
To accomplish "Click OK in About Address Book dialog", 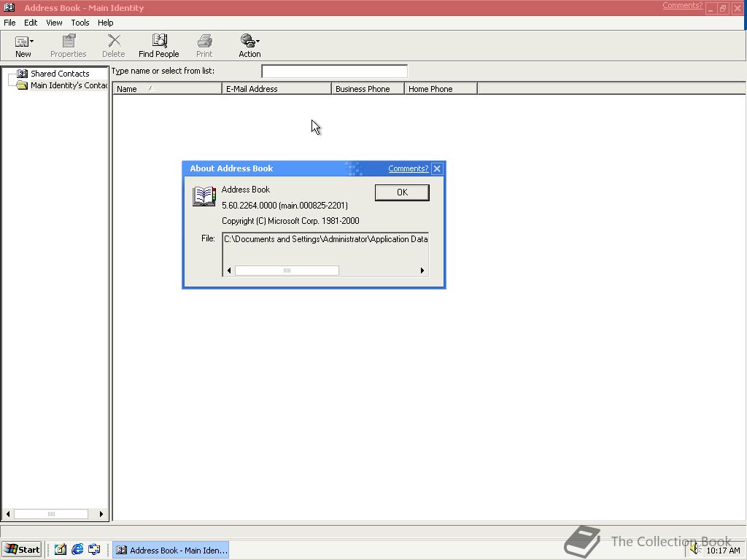I will coord(402,192).
